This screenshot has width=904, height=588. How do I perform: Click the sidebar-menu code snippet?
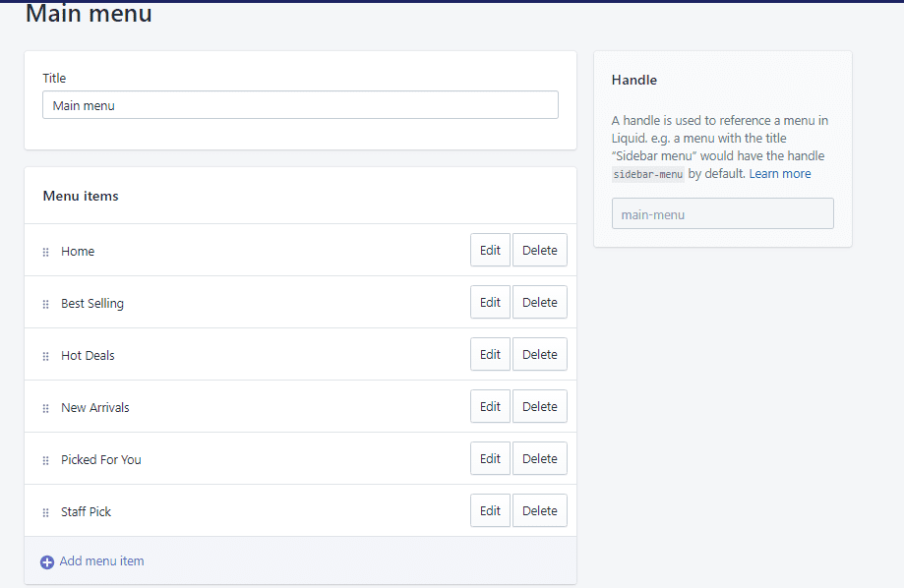648,174
